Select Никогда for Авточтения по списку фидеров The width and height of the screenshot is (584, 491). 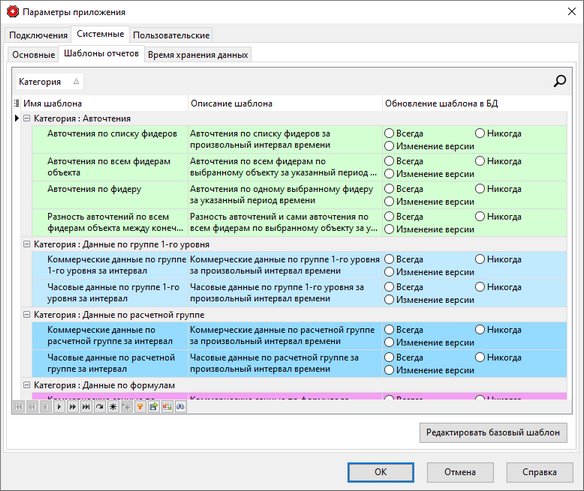480,133
